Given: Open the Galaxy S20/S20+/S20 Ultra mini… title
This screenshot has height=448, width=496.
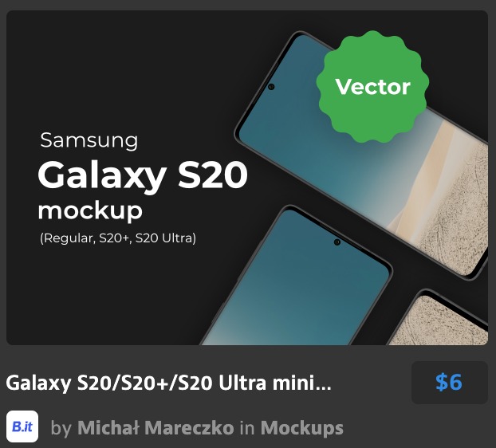Looking at the screenshot, I should click(168, 383).
